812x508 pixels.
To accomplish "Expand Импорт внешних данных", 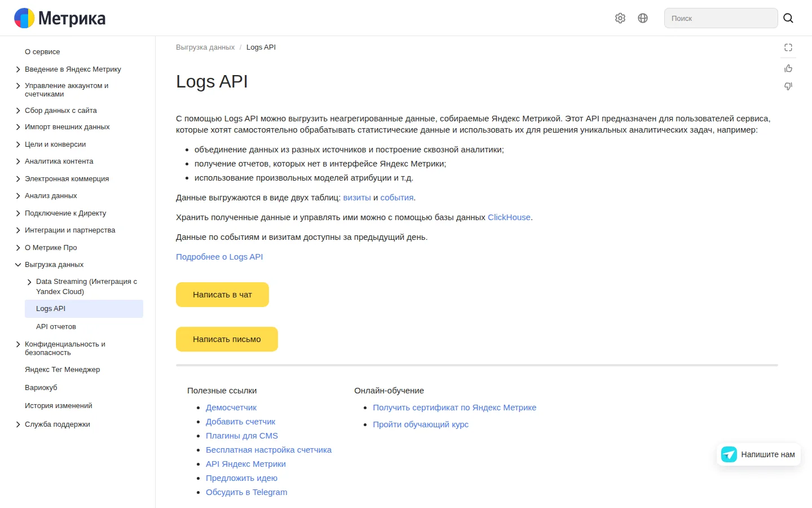I will click(x=18, y=127).
